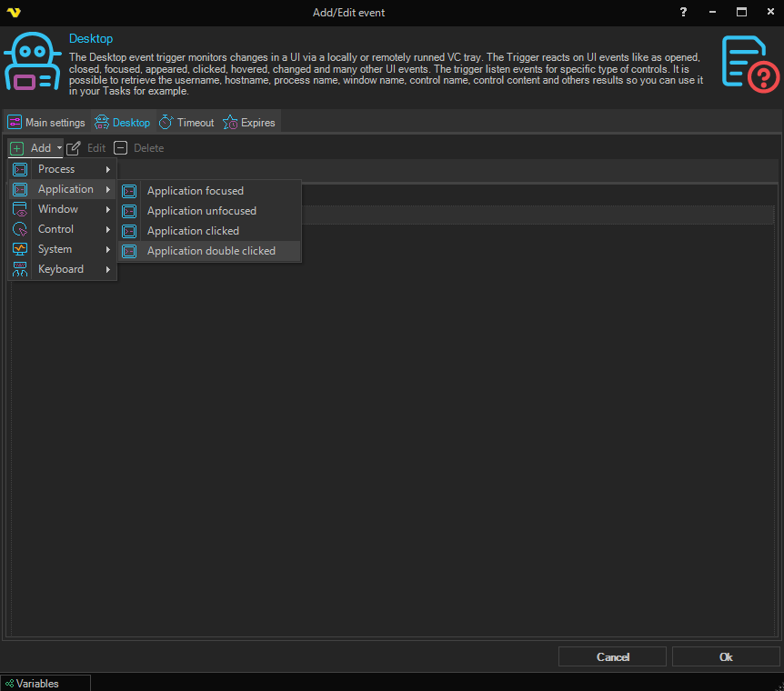Image resolution: width=784 pixels, height=691 pixels.
Task: Open the document help icon
Action: point(750,64)
